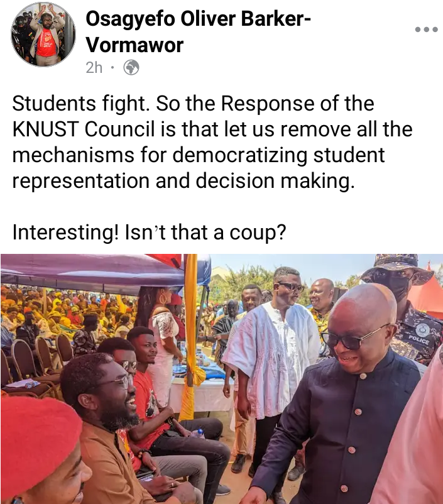
Task: Click the globe public audience icon
Action: 131,67
